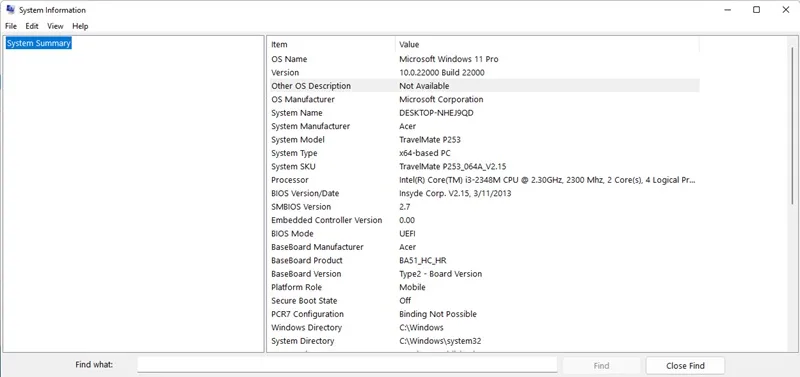Select the Secure Boot State row
The width and height of the screenshot is (800, 377).
click(x=484, y=301)
